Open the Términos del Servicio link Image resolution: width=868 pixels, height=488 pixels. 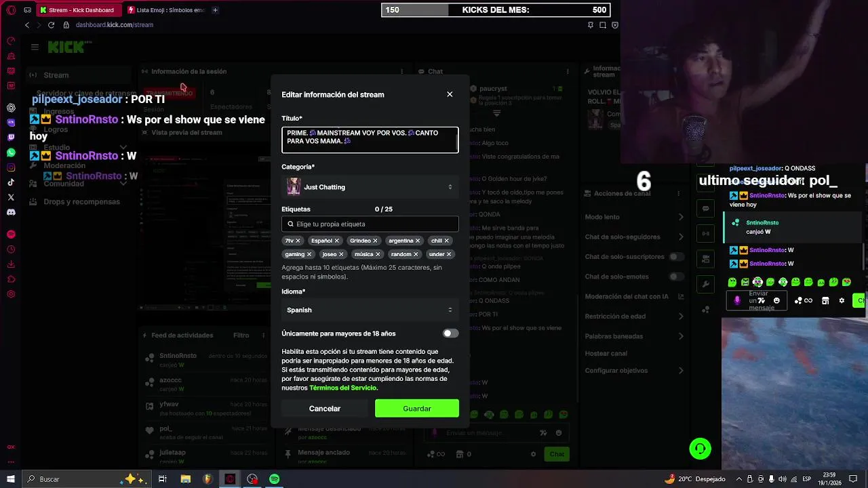point(342,388)
